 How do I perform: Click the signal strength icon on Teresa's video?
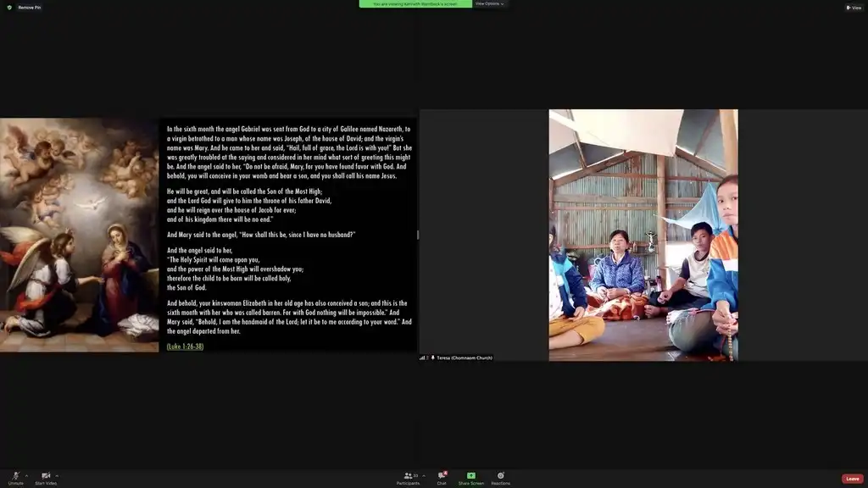[422, 358]
